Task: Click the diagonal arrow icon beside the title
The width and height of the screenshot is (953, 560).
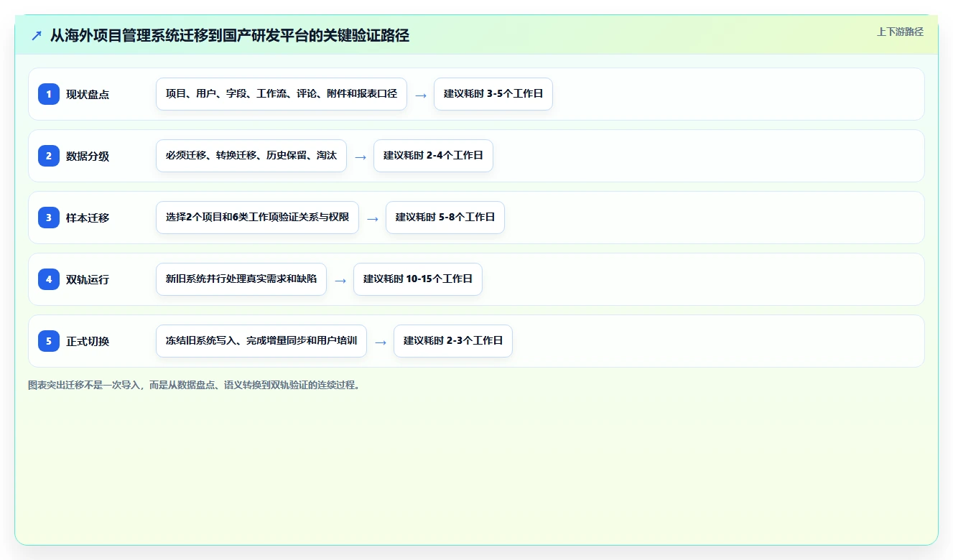Action: point(37,36)
